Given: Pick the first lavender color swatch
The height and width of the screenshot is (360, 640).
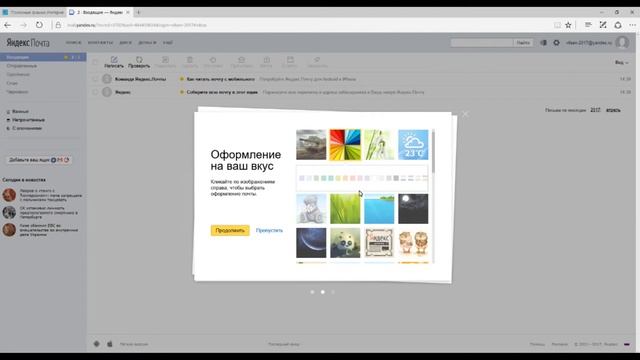Looking at the screenshot, I should click(302, 178).
